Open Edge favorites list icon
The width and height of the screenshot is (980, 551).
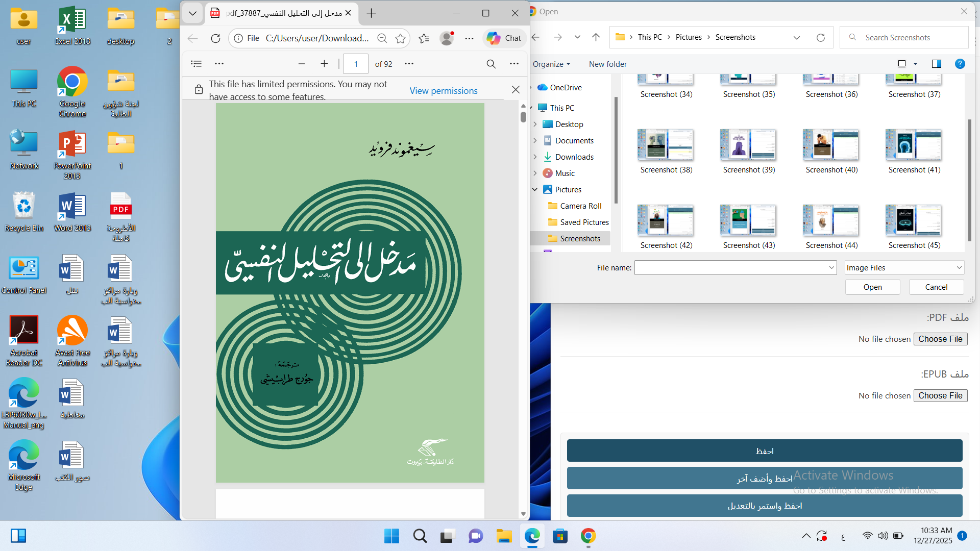424,38
